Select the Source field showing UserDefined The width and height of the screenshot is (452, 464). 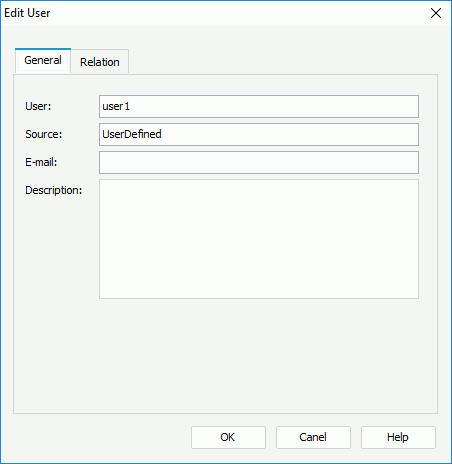tap(259, 134)
